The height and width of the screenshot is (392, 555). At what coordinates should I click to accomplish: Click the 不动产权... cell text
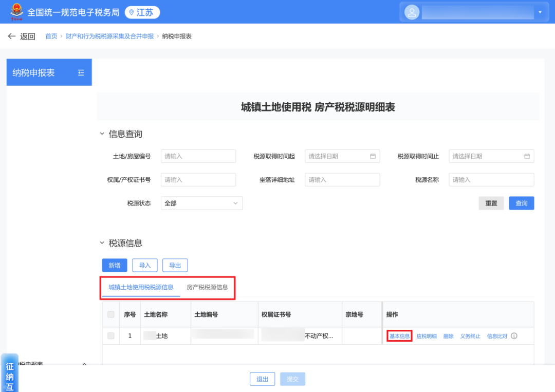(x=319, y=336)
